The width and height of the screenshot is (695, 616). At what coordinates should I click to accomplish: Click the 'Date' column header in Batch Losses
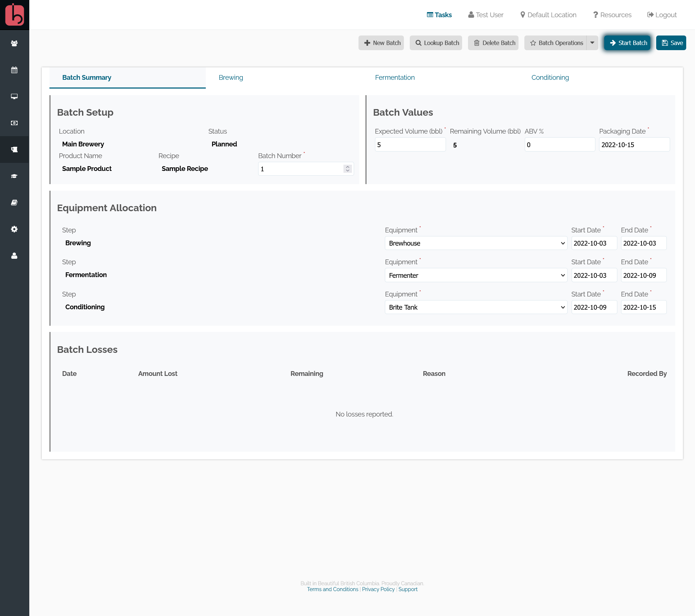[69, 373]
